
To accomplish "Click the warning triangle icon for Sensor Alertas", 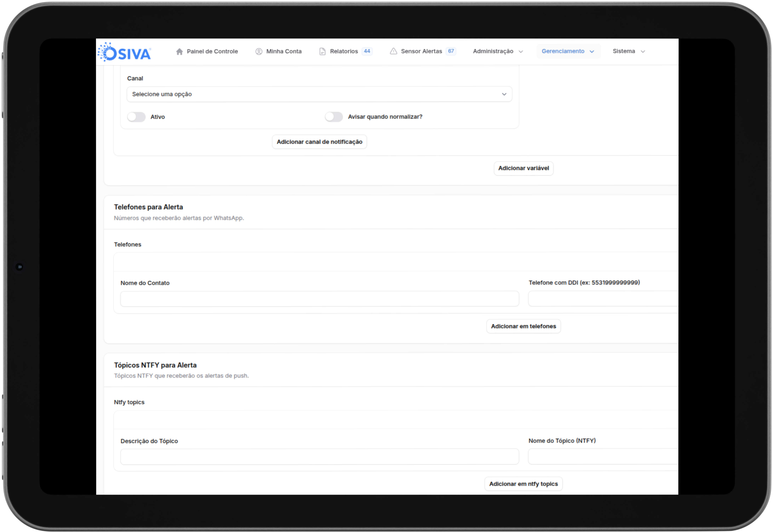I will pyautogui.click(x=393, y=51).
